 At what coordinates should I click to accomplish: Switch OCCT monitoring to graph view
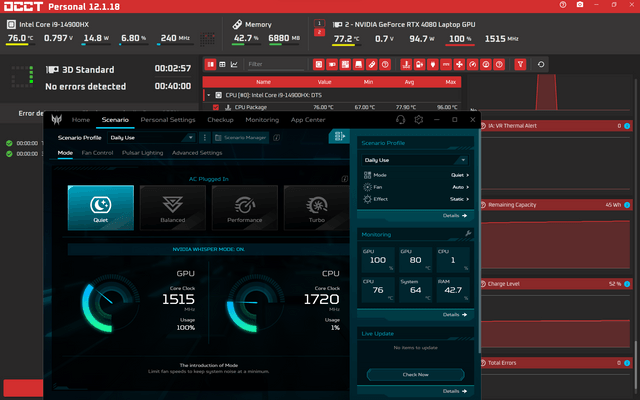click(234, 64)
